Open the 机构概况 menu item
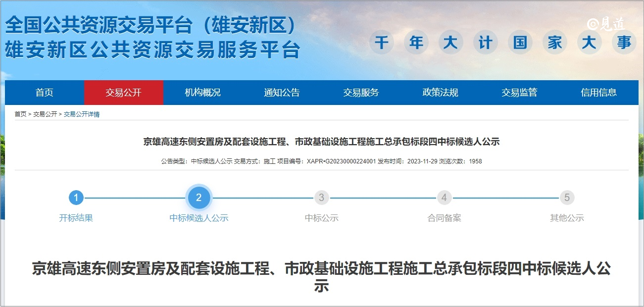 pyautogui.click(x=203, y=93)
